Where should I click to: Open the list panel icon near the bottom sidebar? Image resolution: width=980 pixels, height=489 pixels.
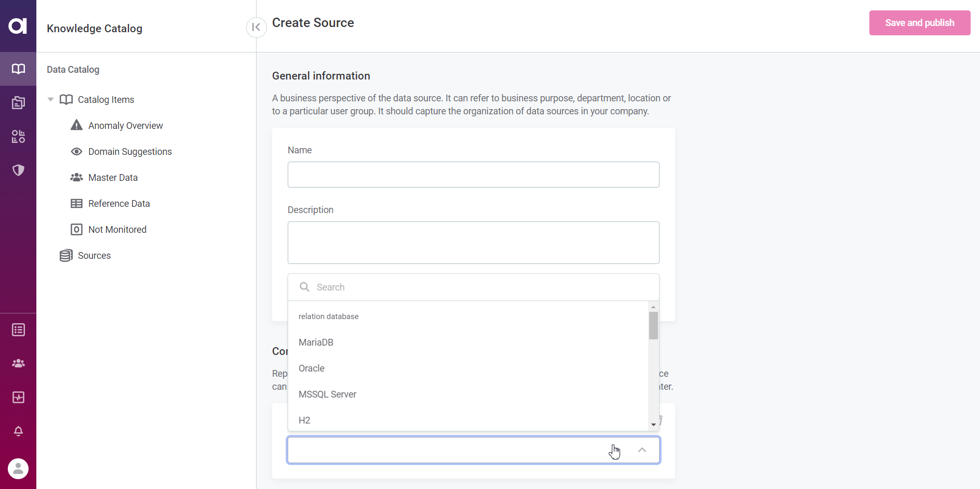tap(18, 329)
